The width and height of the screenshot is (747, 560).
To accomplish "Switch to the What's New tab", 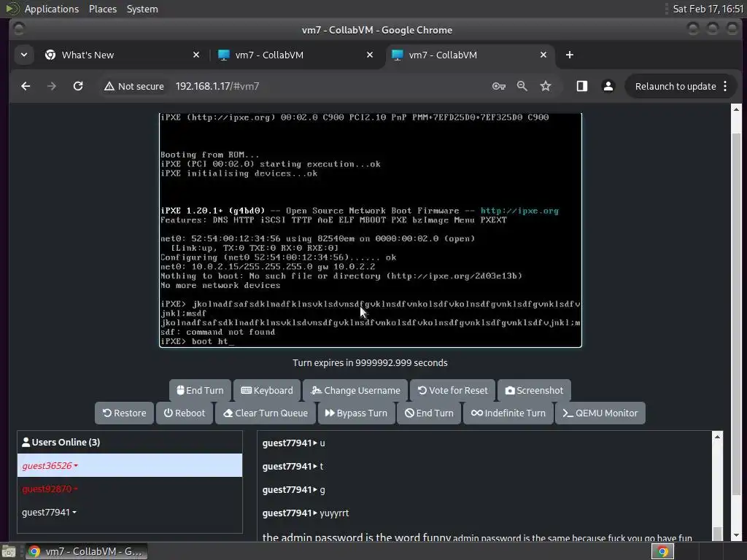I will pos(123,55).
